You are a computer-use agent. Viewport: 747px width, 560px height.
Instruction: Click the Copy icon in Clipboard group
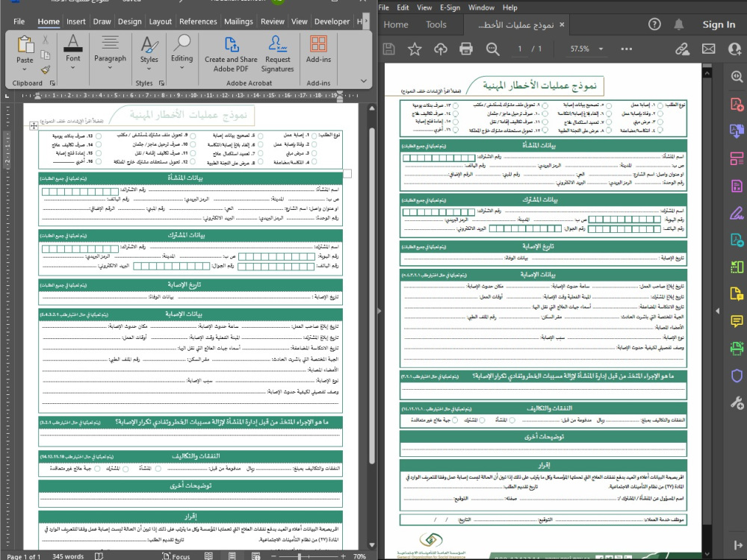tap(46, 55)
